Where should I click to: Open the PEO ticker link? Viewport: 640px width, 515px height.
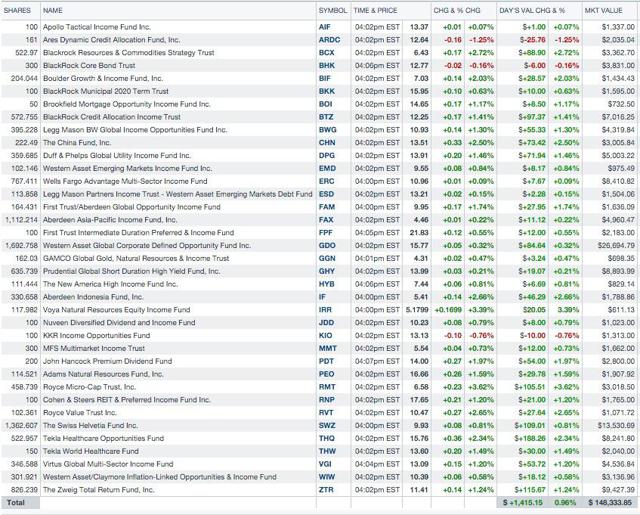pyautogui.click(x=327, y=374)
